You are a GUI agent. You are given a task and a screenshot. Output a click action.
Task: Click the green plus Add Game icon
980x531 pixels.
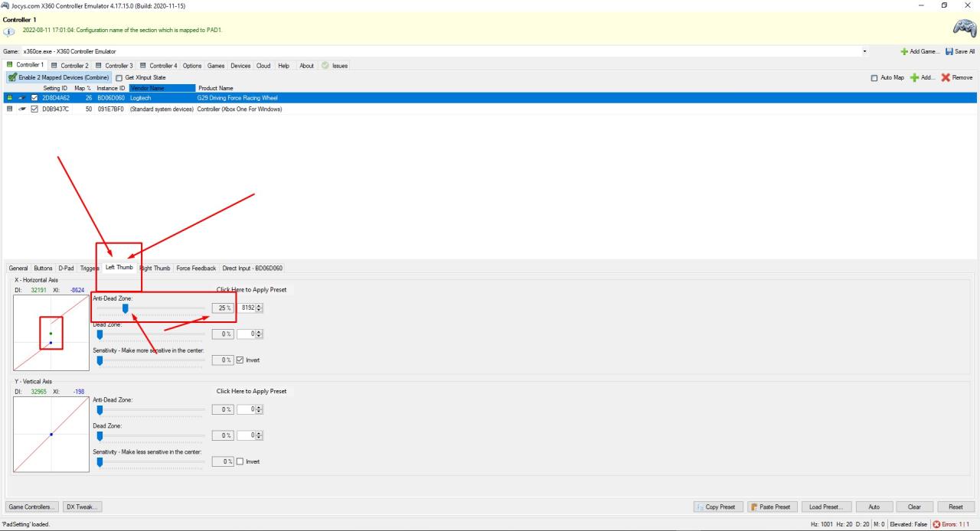(904, 51)
